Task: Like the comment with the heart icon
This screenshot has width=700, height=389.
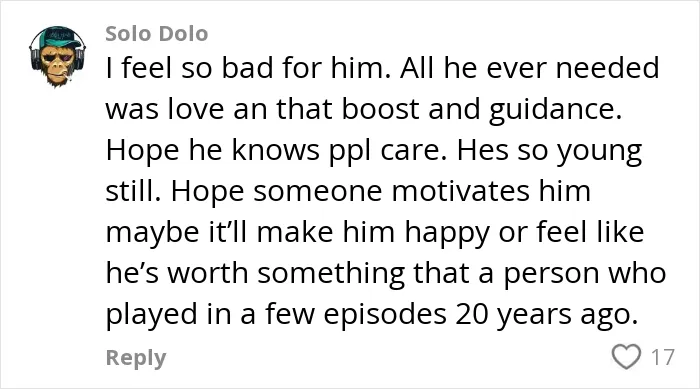Action: (626, 356)
